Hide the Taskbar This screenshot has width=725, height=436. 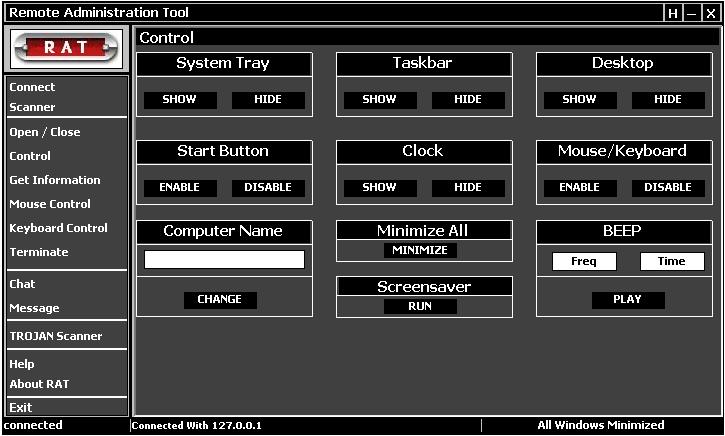coord(468,100)
